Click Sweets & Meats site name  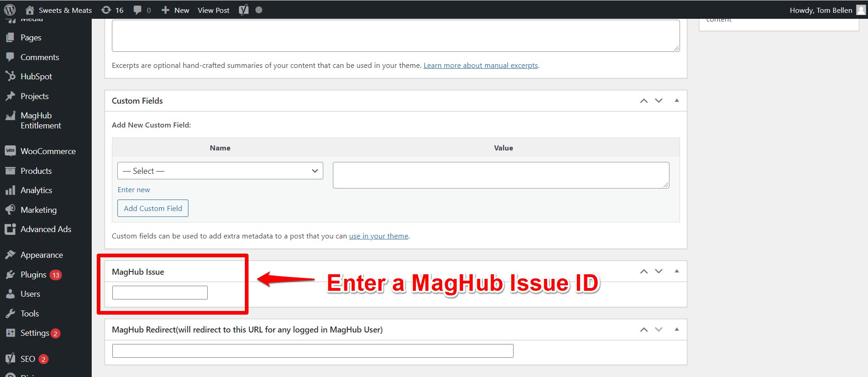point(65,10)
